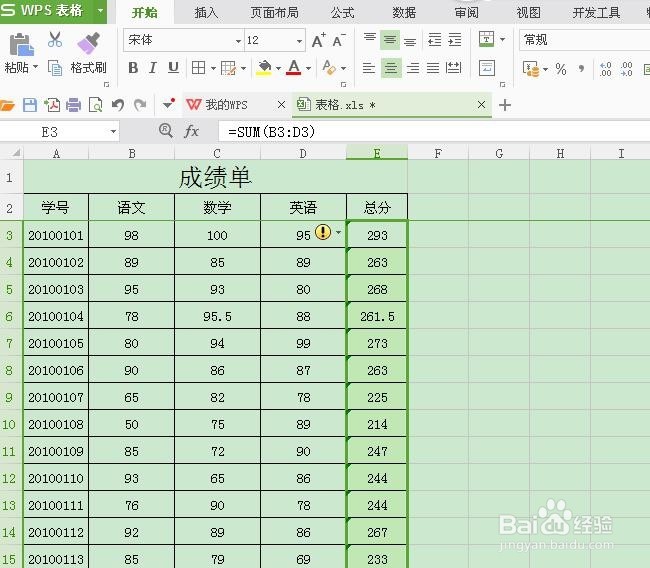Increase decimal places icon
650x568 pixels.
click(605, 69)
